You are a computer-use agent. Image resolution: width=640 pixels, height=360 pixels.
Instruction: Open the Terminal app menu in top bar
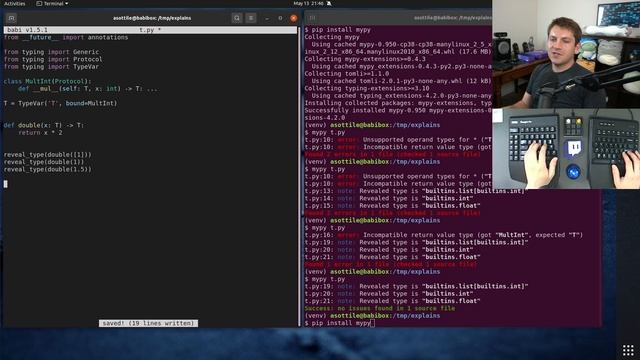pos(52,3)
